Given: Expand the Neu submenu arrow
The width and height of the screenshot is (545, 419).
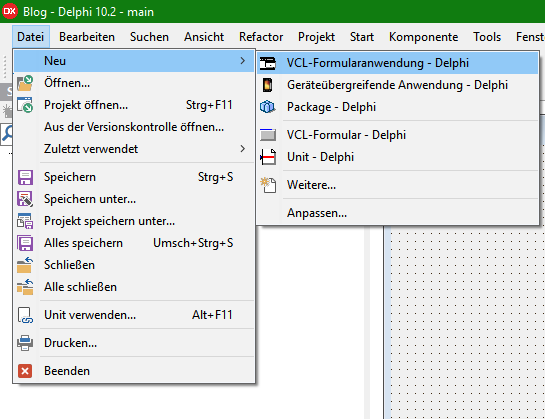Looking at the screenshot, I should [243, 61].
